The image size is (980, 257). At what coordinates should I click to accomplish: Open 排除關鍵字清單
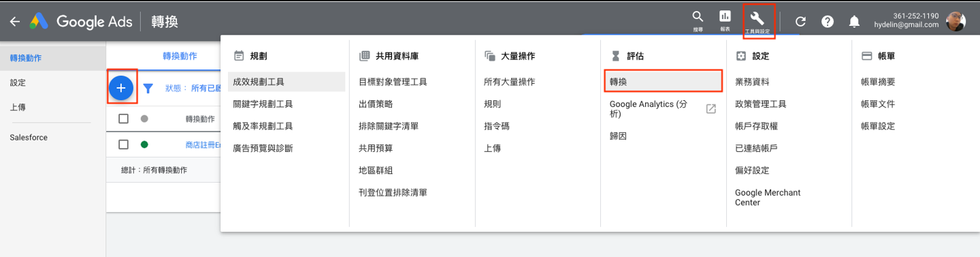click(389, 126)
